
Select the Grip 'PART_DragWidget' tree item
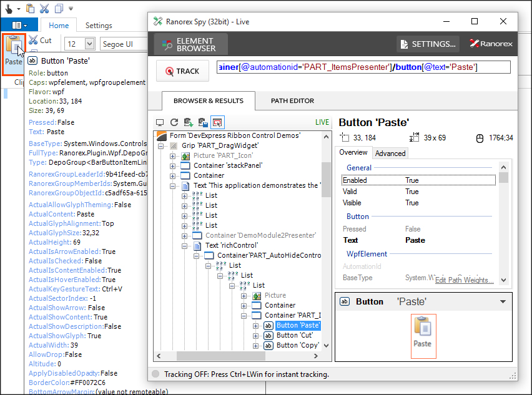coord(220,146)
